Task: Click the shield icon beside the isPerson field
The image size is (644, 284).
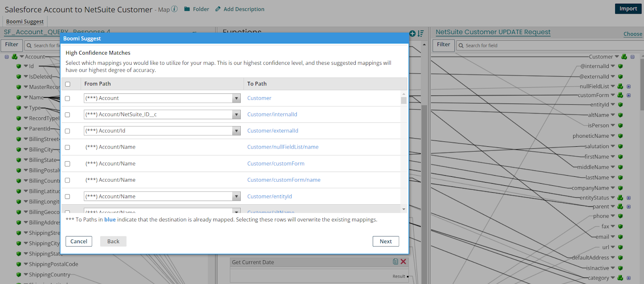Action: [x=620, y=126]
